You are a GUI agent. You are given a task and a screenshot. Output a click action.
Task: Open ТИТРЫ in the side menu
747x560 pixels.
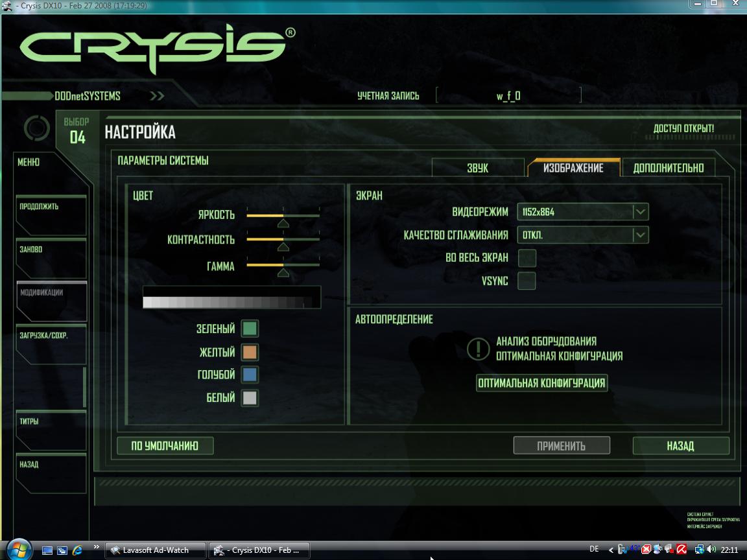[x=51, y=430]
